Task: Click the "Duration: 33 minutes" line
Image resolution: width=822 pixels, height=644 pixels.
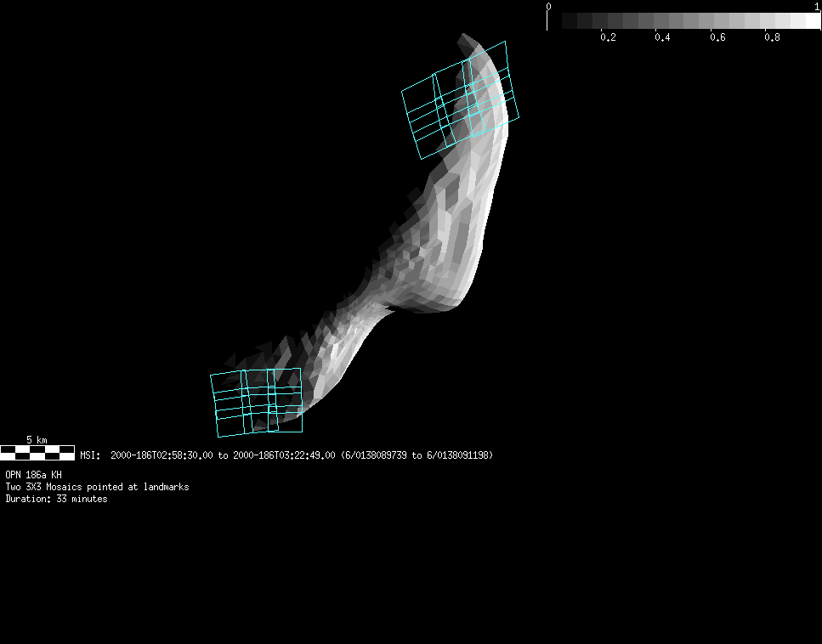Action: 56,499
